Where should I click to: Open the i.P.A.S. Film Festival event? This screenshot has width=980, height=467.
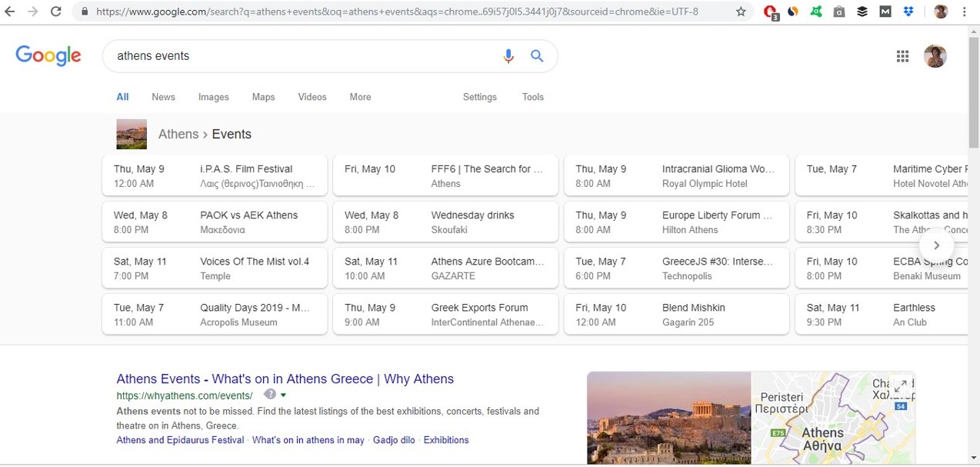[215, 175]
